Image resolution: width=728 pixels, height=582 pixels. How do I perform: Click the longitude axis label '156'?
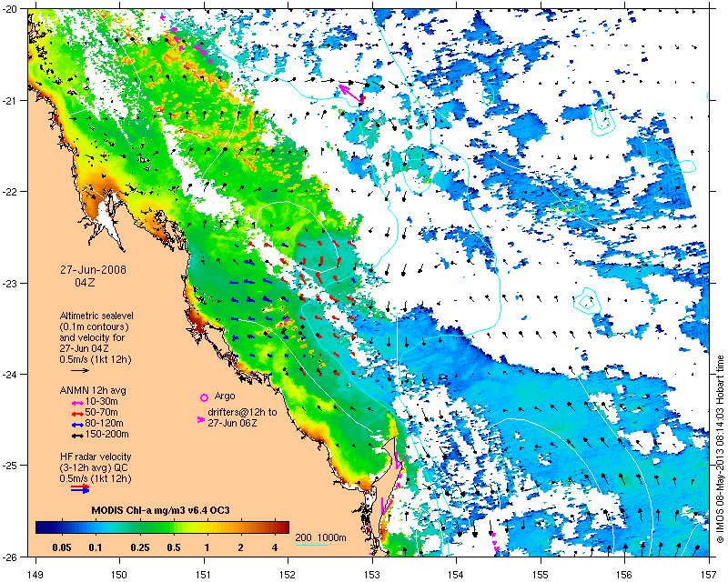(x=624, y=575)
